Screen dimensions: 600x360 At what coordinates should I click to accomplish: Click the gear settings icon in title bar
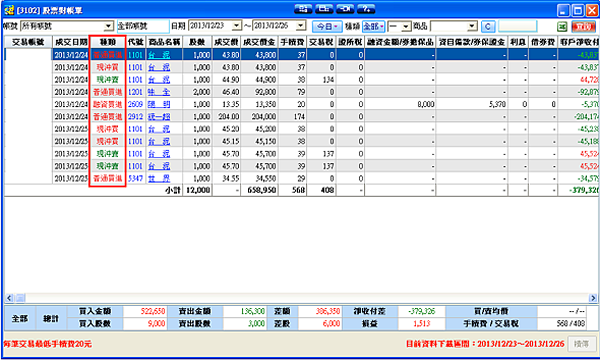303,9
